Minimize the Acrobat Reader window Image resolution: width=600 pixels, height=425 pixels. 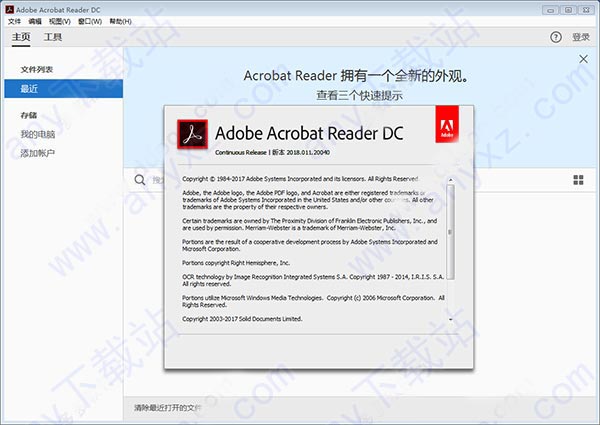tap(551, 10)
